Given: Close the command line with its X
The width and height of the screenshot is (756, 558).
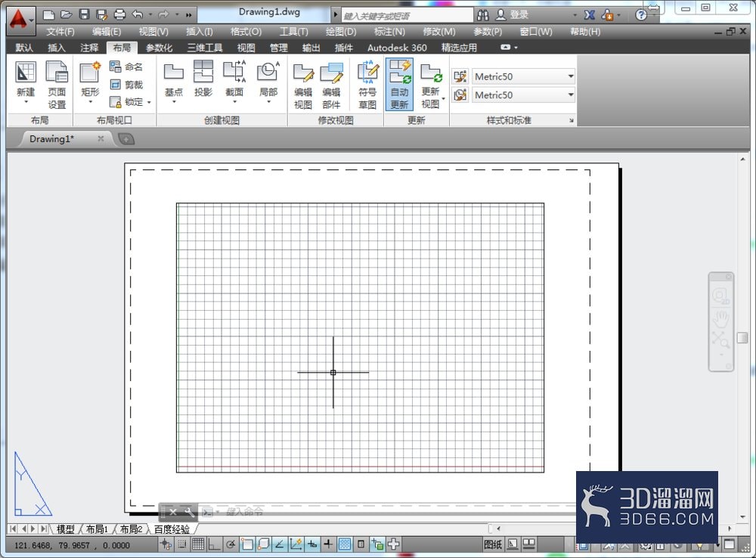Looking at the screenshot, I should click(172, 512).
